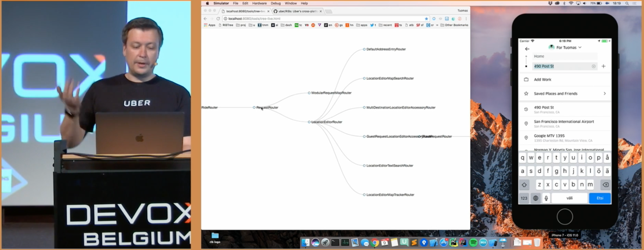
Task: Choose recent place 490 Post St San Francisco
Action: (565, 109)
